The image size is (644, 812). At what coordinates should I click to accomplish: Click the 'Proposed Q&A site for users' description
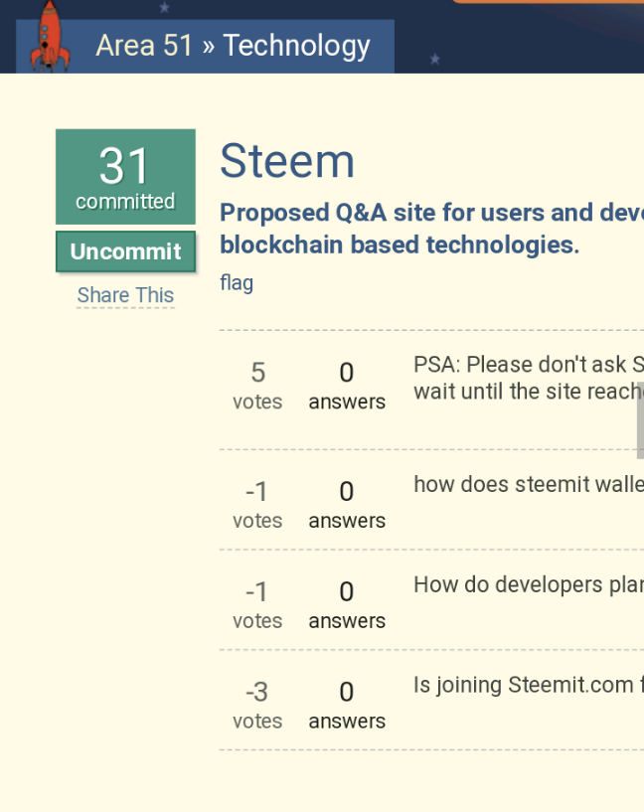pyautogui.click(x=431, y=229)
